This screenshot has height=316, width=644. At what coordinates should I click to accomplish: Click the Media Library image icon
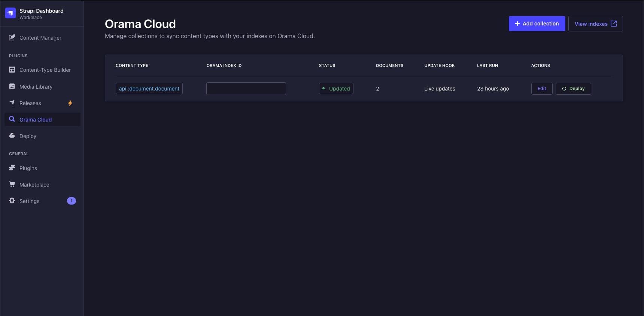click(12, 86)
